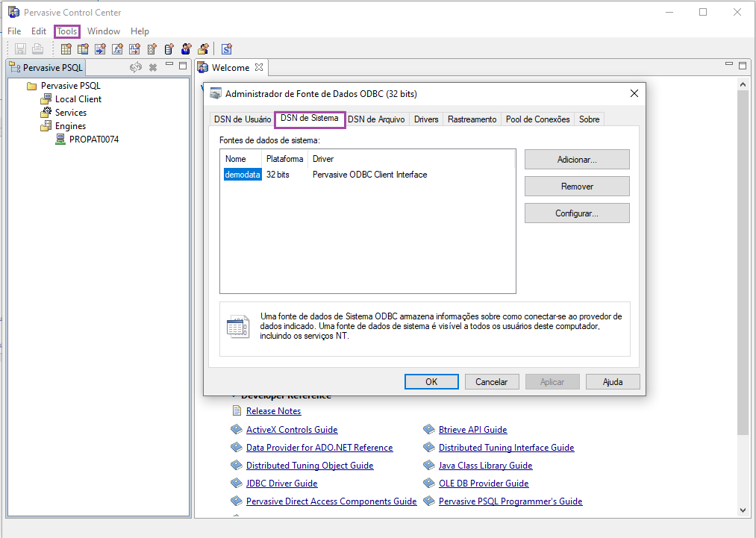Open the Release Notes link

click(273, 411)
